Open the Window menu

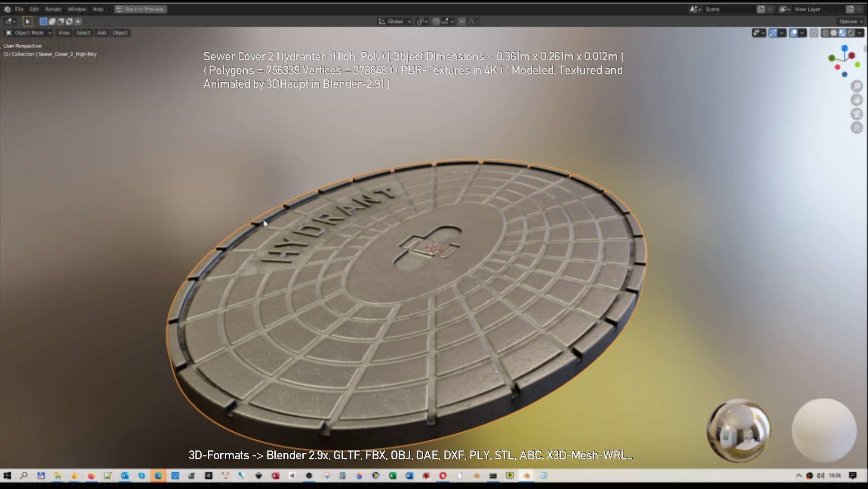click(77, 9)
